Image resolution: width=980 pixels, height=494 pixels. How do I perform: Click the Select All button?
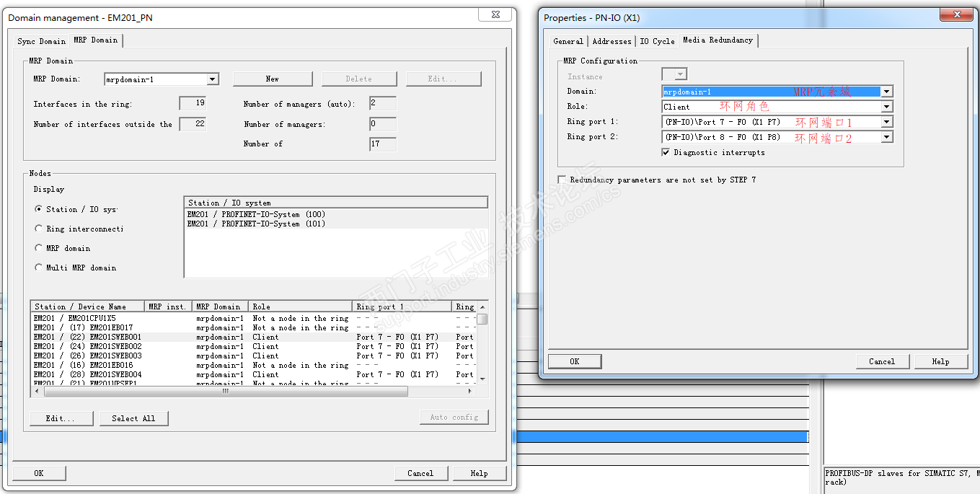(133, 418)
